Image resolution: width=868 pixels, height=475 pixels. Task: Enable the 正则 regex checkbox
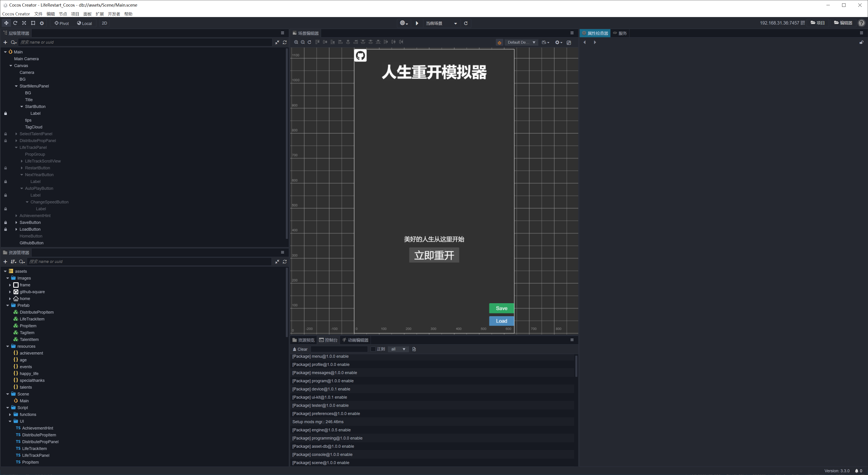tap(373, 349)
